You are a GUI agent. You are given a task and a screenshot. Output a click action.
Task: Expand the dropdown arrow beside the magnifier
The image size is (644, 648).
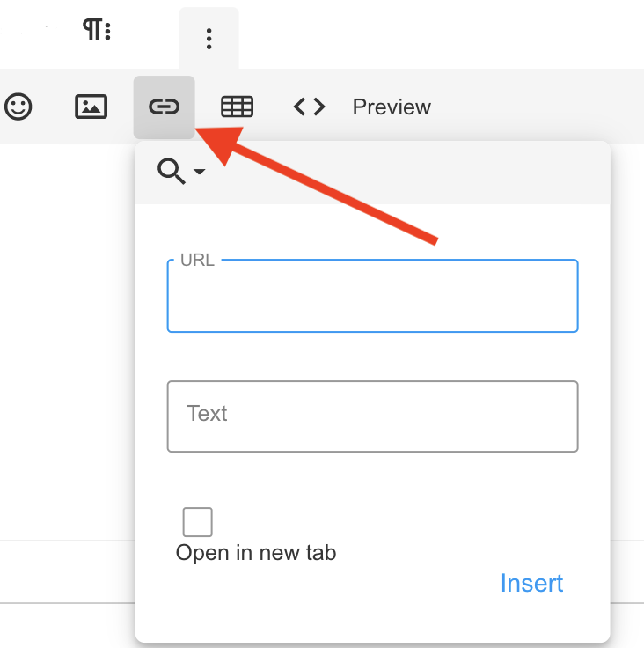pyautogui.click(x=200, y=173)
